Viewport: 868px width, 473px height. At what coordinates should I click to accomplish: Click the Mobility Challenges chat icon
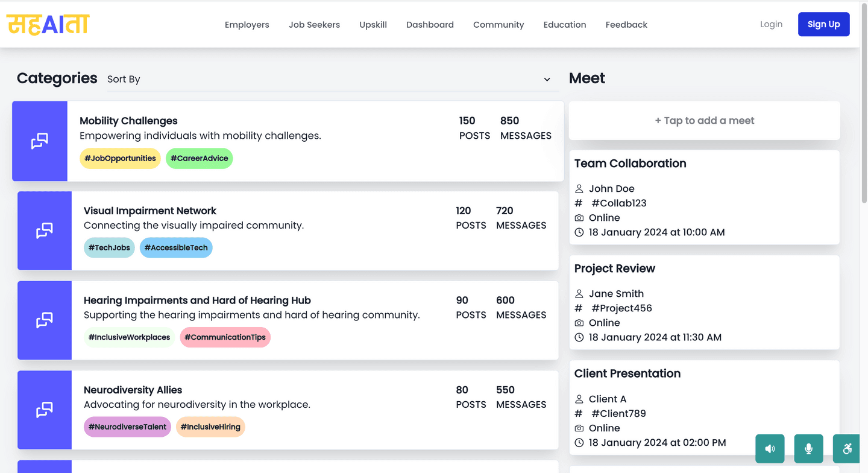40,141
